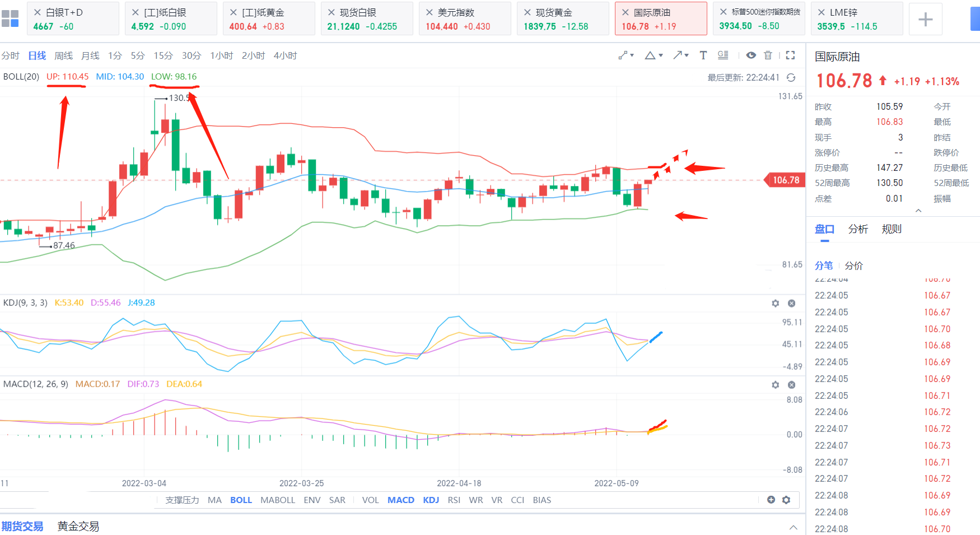Delete drawings with trash icon
The width and height of the screenshot is (980, 535).
[768, 55]
